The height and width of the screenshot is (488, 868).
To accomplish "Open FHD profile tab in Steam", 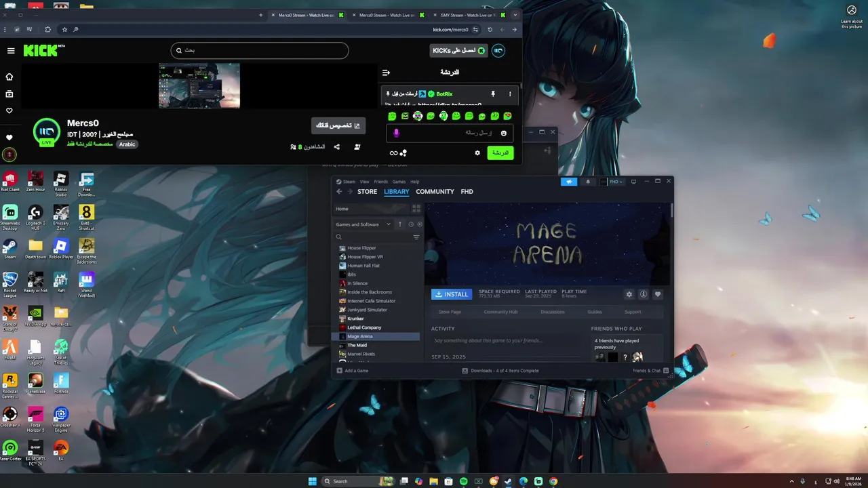I will (467, 192).
